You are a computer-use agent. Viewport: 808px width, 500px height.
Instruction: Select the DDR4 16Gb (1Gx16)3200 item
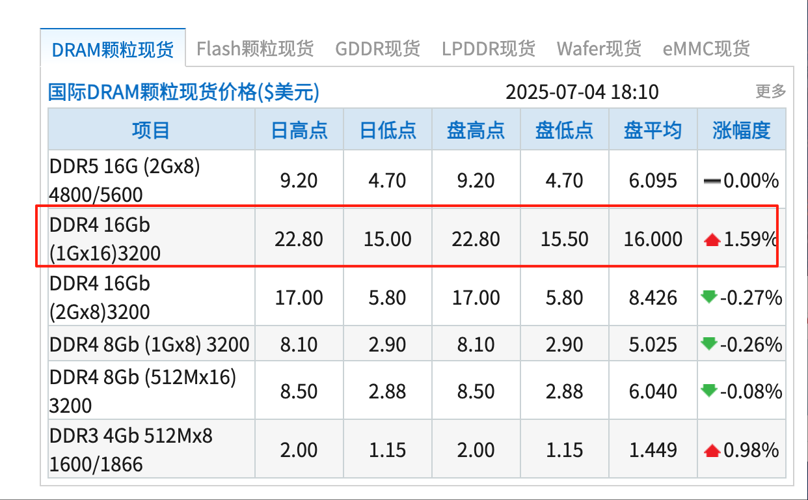tap(105, 239)
